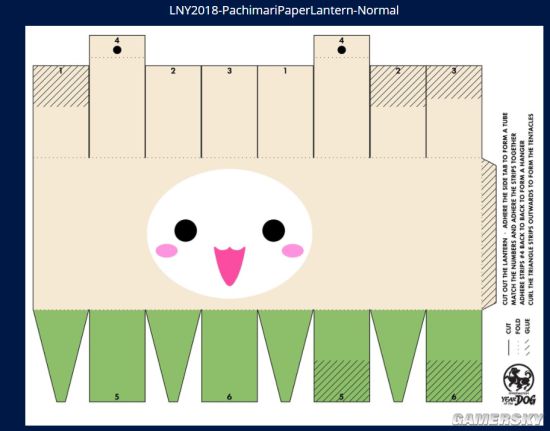The image size is (550, 431).
Task: Click Pachimari's pink open mouth
Action: click(x=229, y=266)
